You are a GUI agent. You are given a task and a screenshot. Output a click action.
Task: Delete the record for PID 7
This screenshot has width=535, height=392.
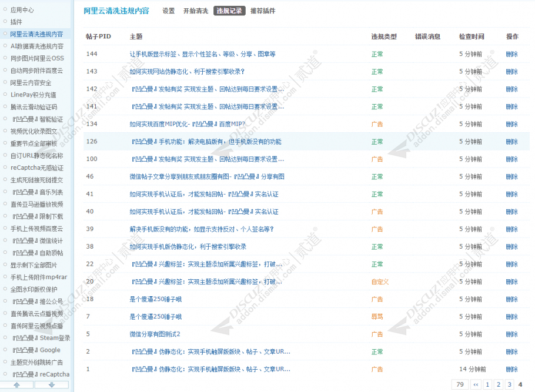[512, 317]
